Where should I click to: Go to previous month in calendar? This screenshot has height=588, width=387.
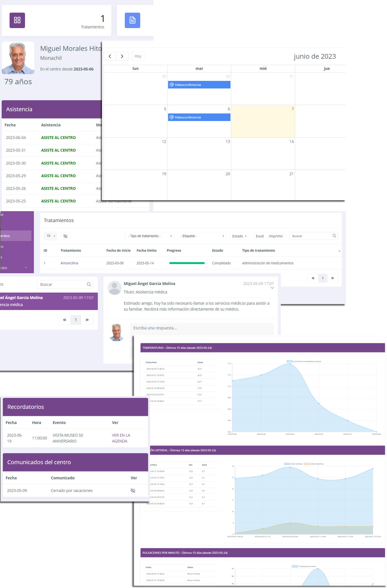pos(110,56)
